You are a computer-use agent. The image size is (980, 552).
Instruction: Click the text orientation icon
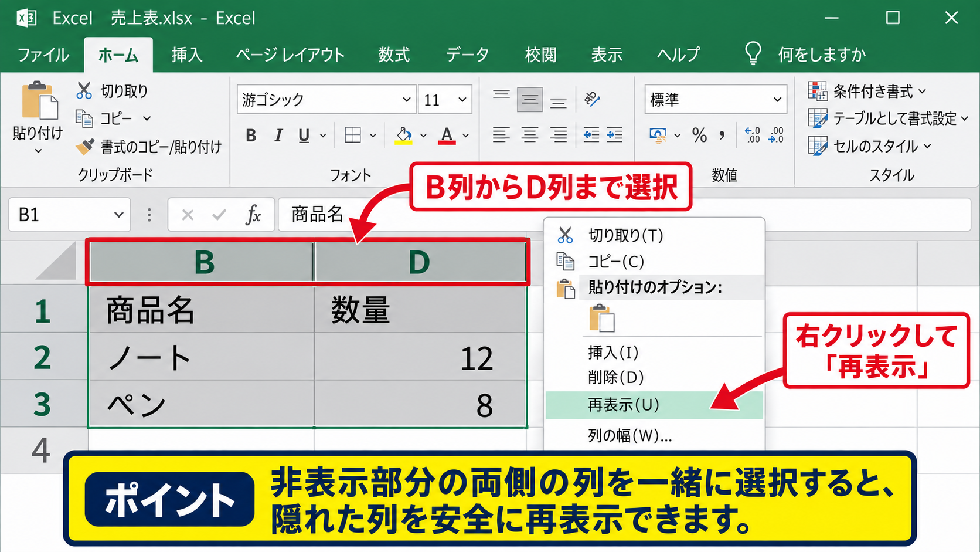pos(592,99)
